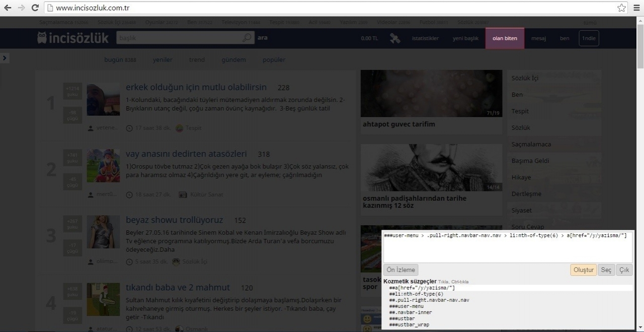Screen dimensions: 644x332
Task: Switch to the 'popüler' tab
Action: pyautogui.click(x=274, y=59)
